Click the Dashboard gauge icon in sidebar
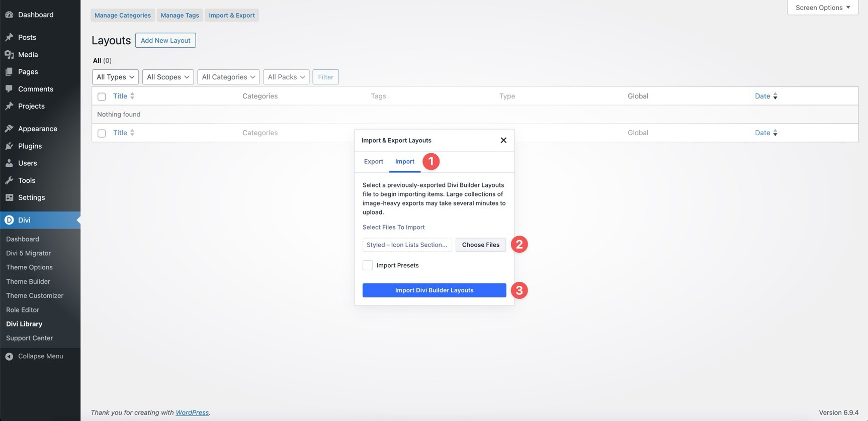Viewport: 868px width, 421px height. point(9,15)
